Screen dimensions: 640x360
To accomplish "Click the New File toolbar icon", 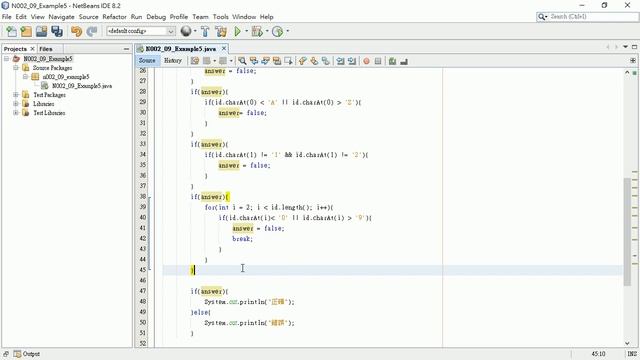I will (11, 31).
